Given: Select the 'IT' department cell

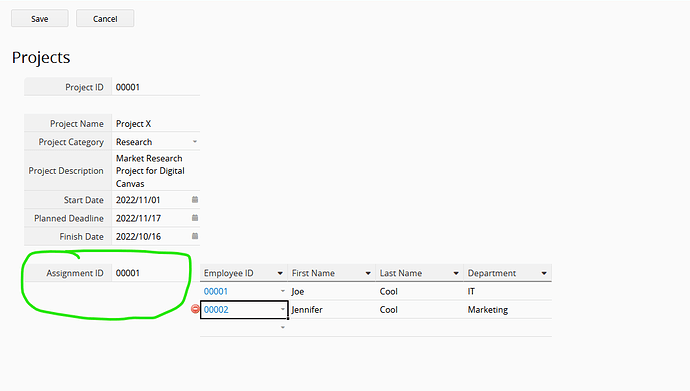Looking at the screenshot, I should click(507, 291).
